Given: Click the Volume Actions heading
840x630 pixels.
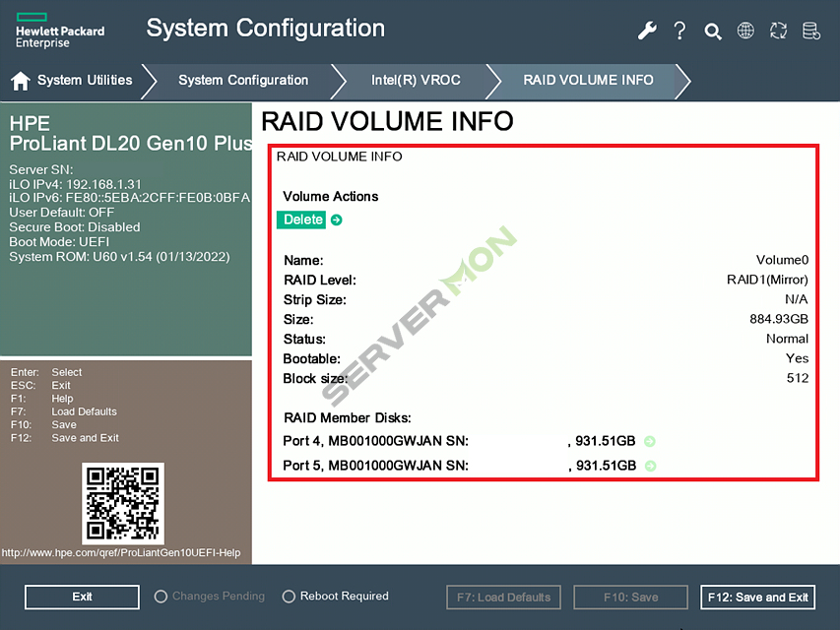Looking at the screenshot, I should (x=331, y=197).
